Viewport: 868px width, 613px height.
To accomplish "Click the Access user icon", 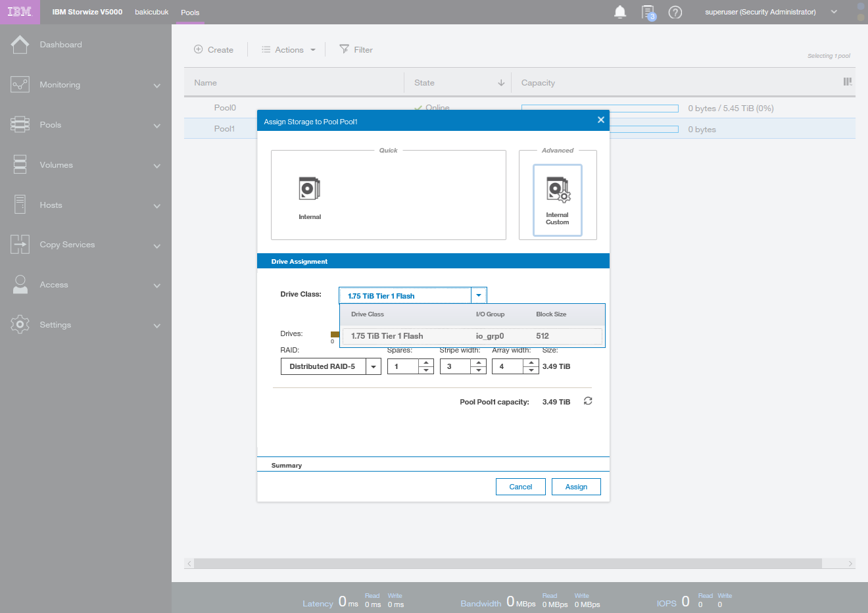I will pos(20,285).
